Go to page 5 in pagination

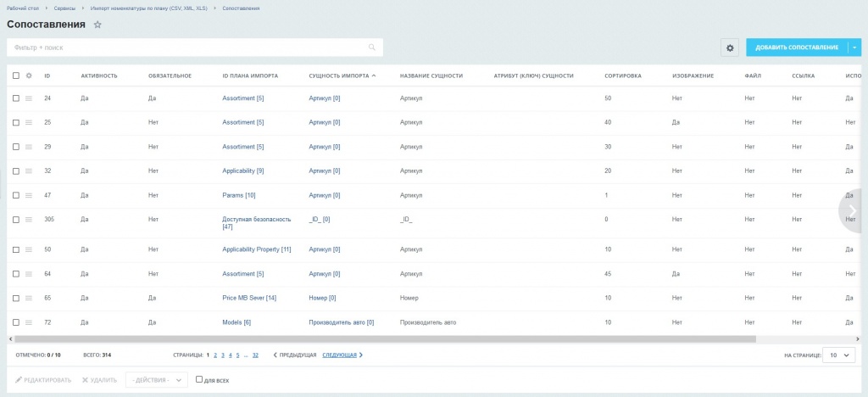(x=237, y=355)
